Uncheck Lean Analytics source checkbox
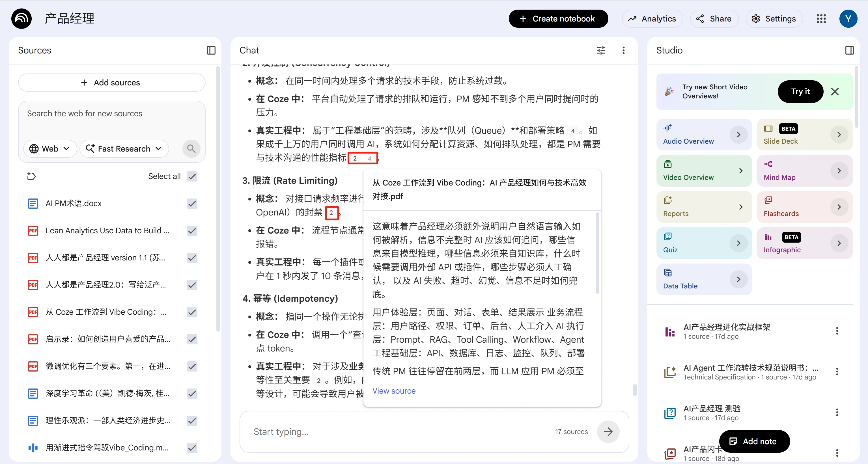868x464 pixels. pyautogui.click(x=192, y=231)
